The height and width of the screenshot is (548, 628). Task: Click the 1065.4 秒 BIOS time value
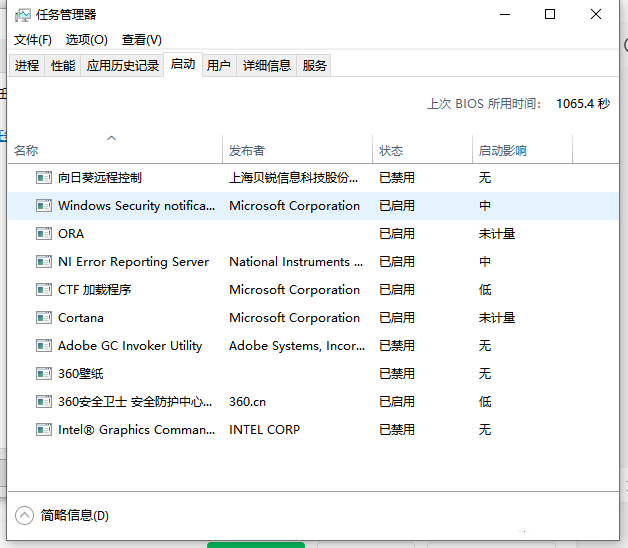(x=583, y=104)
